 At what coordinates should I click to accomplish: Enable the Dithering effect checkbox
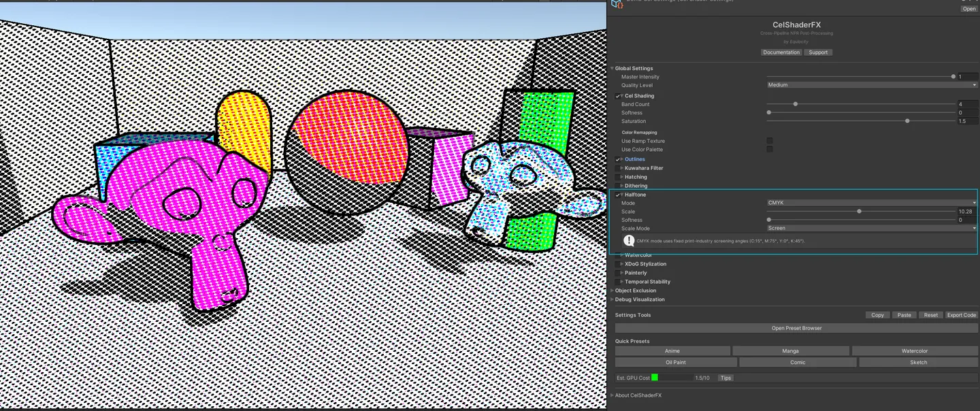pyautogui.click(x=618, y=186)
